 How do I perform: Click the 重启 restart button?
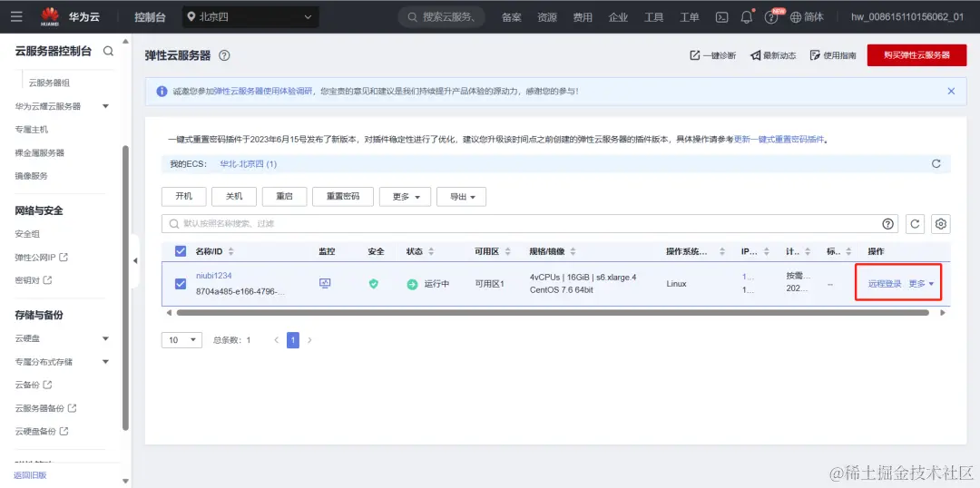[x=284, y=196]
